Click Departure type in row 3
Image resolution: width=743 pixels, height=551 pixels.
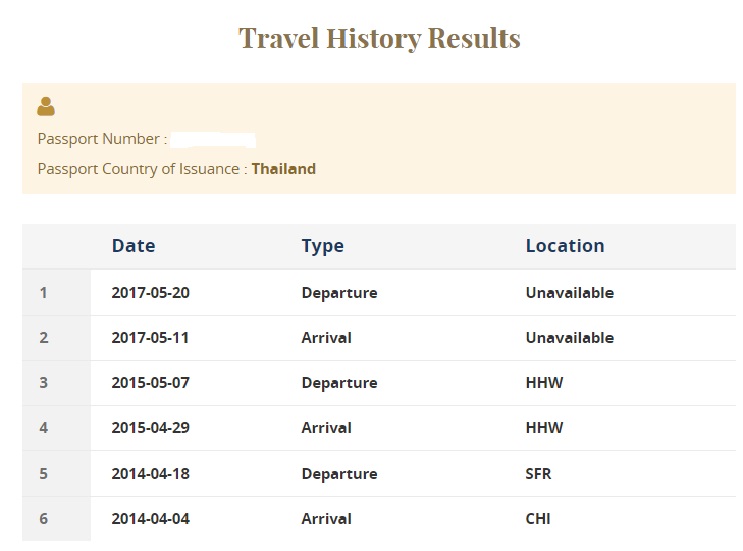[x=339, y=383]
